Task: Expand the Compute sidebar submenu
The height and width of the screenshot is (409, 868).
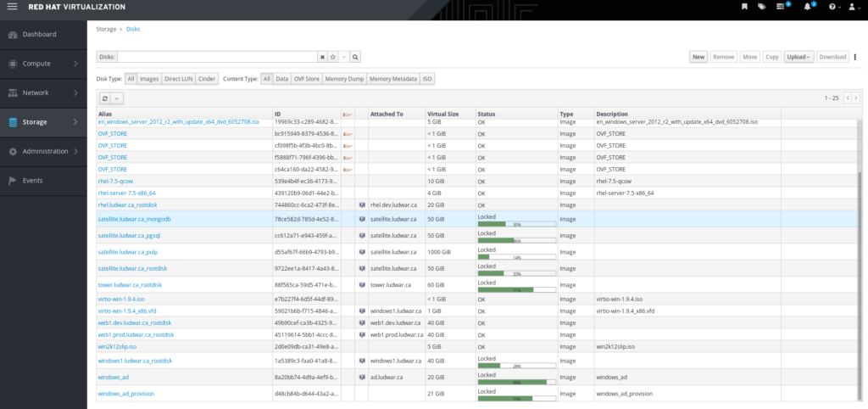Action: (x=75, y=64)
